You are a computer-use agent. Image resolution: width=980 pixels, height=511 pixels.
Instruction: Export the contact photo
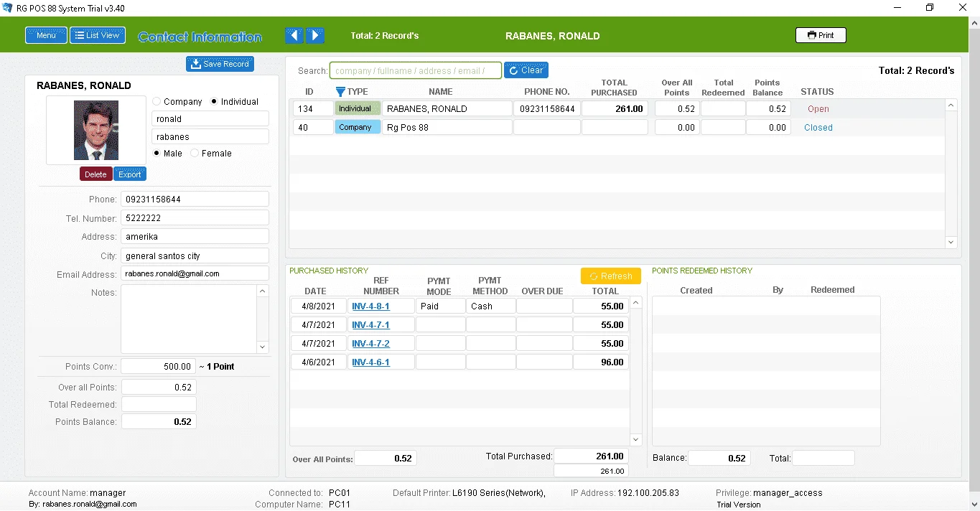(x=130, y=174)
